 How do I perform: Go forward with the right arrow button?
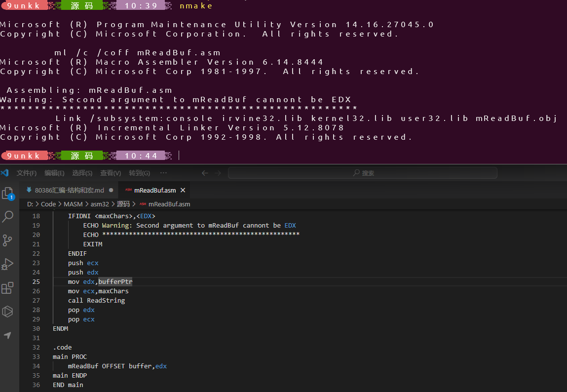(x=218, y=173)
